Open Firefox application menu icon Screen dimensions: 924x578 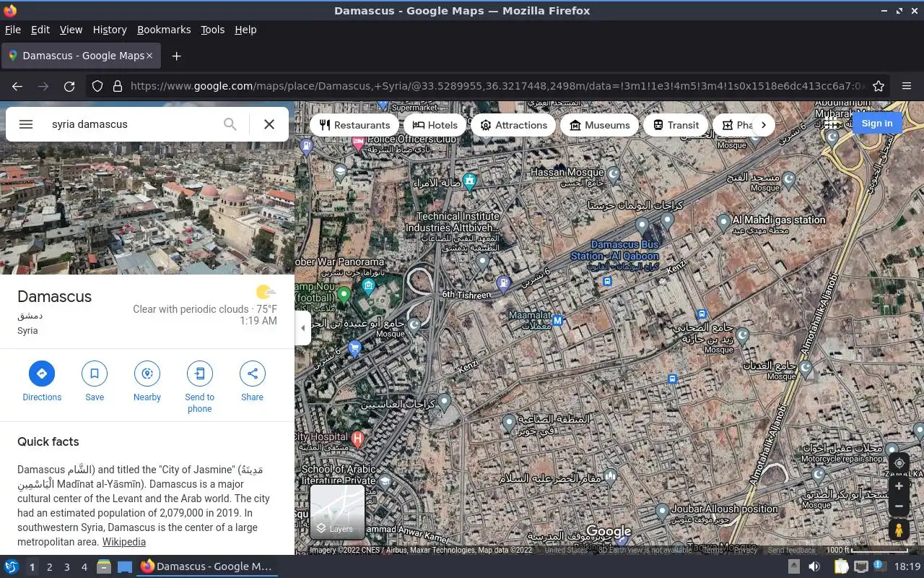907,86
